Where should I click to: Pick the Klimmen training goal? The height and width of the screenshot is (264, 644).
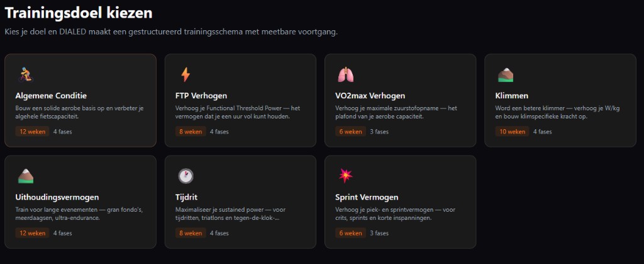pyautogui.click(x=511, y=96)
